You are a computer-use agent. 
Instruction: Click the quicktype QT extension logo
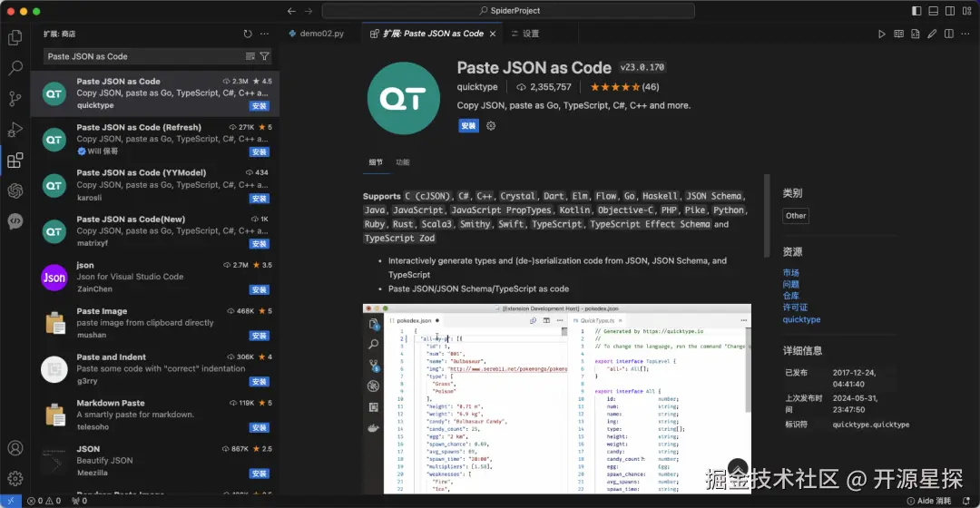click(404, 98)
